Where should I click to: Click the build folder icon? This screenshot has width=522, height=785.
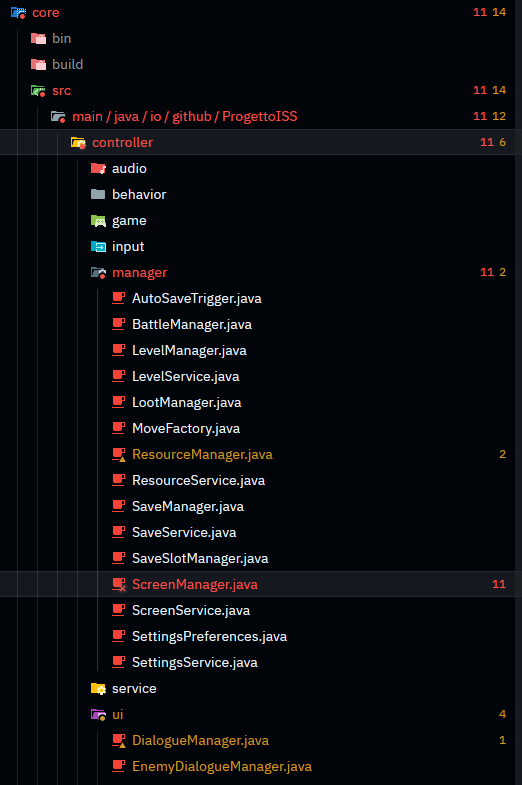pos(39,65)
